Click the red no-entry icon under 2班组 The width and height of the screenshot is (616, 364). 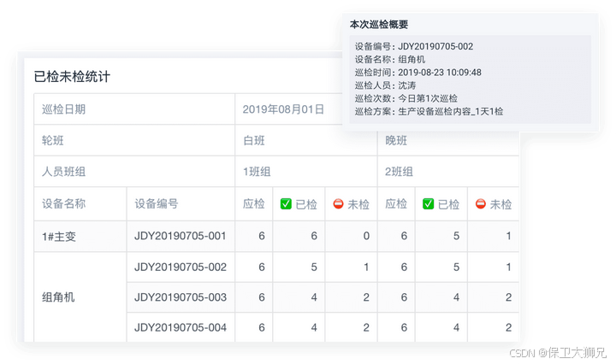(x=481, y=204)
